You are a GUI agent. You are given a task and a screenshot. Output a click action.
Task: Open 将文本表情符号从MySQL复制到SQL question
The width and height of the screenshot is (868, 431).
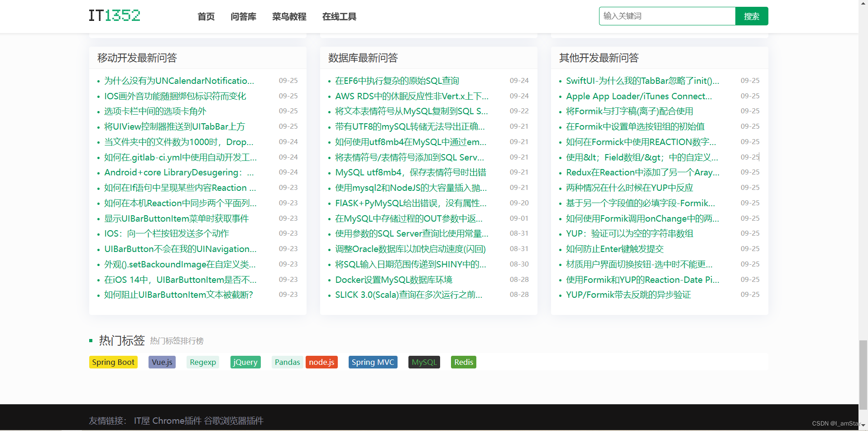(x=412, y=111)
